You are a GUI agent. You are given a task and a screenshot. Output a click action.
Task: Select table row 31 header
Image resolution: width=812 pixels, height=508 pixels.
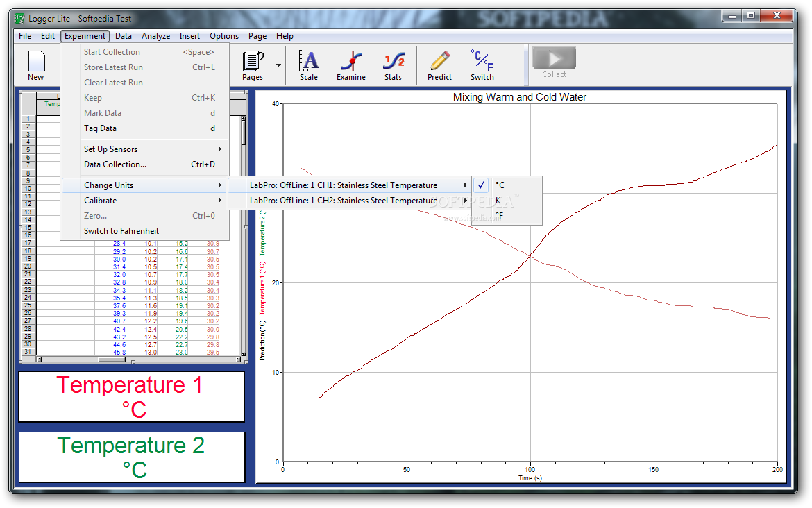[x=28, y=352]
